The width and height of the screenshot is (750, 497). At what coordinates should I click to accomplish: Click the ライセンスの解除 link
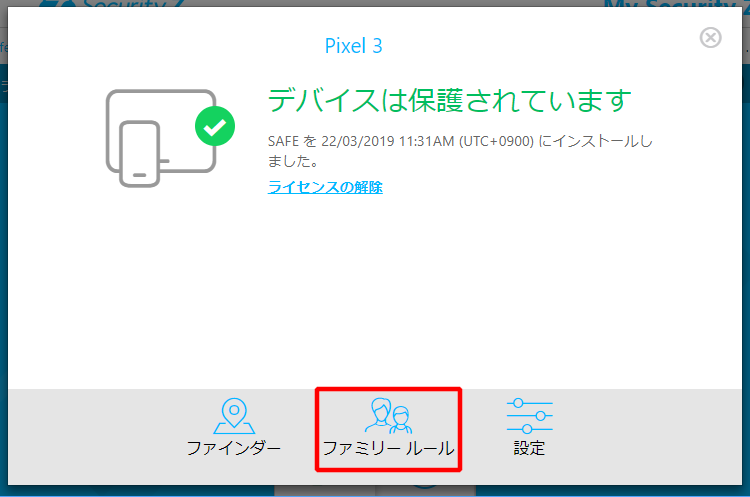click(x=325, y=187)
